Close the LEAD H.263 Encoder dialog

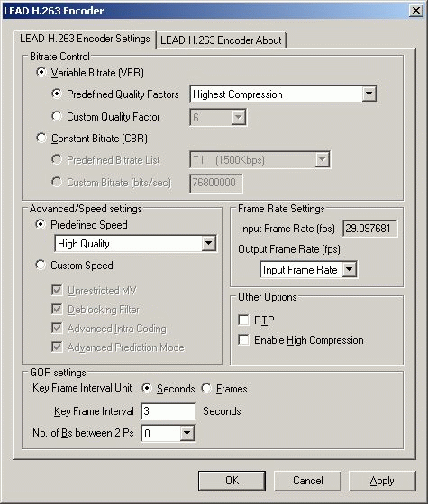click(415, 10)
